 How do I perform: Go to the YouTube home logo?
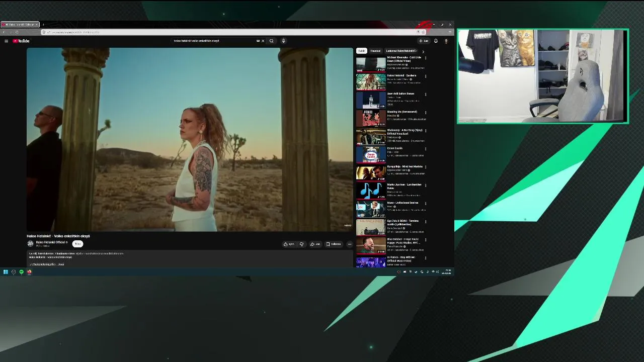[x=21, y=41]
